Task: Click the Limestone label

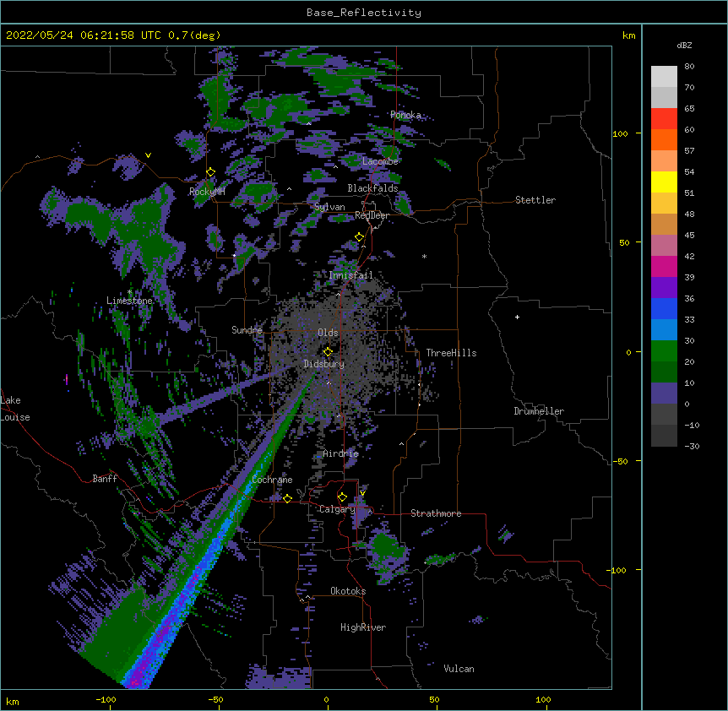Action: (129, 301)
